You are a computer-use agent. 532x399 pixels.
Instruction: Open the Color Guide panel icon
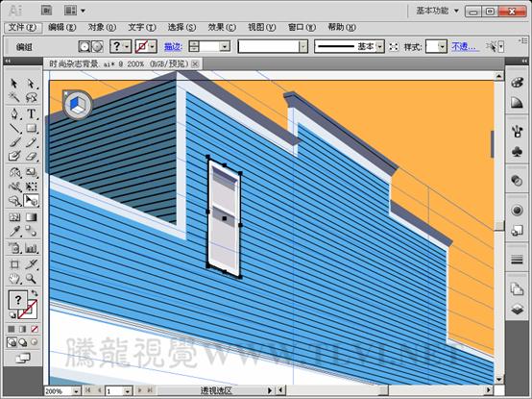[517, 102]
